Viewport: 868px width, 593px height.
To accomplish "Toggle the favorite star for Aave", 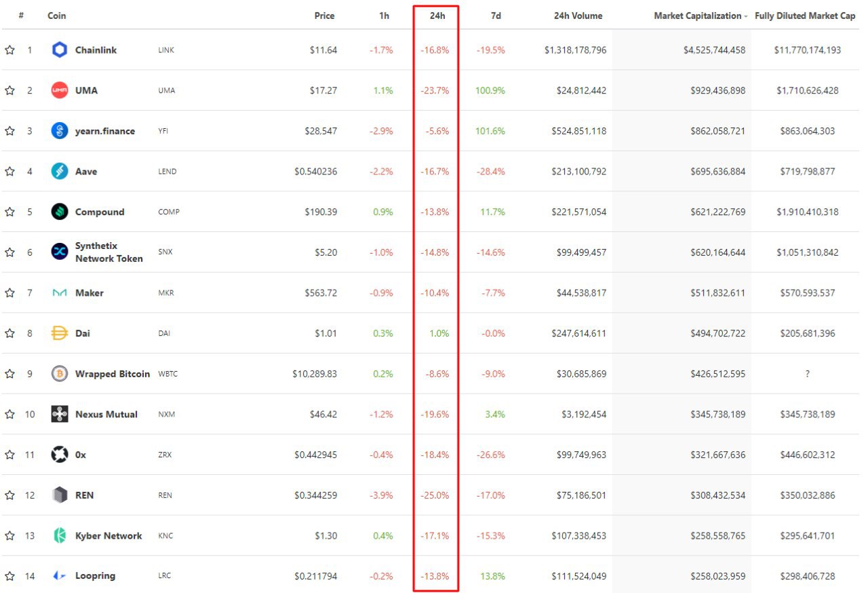I will coord(9,171).
